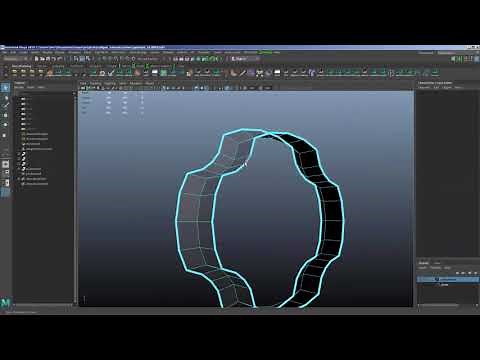Open the viewport Shading menu
The width and height of the screenshot is (480, 360).
(x=95, y=83)
